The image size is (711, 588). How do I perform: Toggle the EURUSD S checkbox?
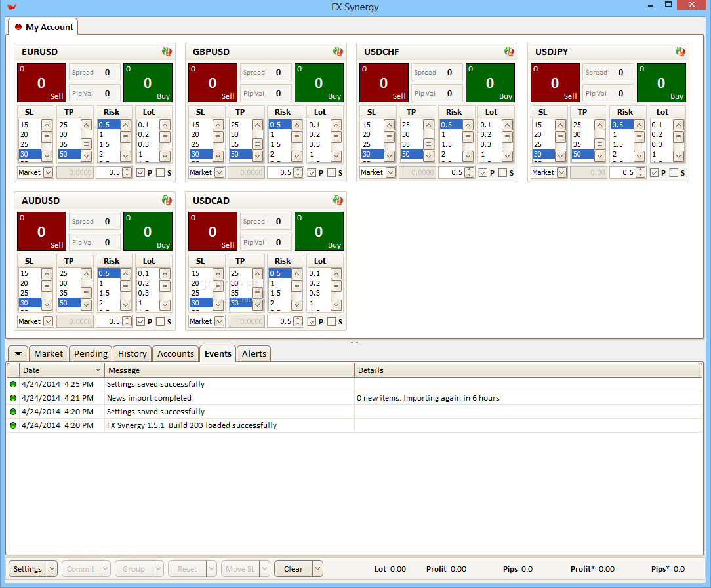click(160, 172)
